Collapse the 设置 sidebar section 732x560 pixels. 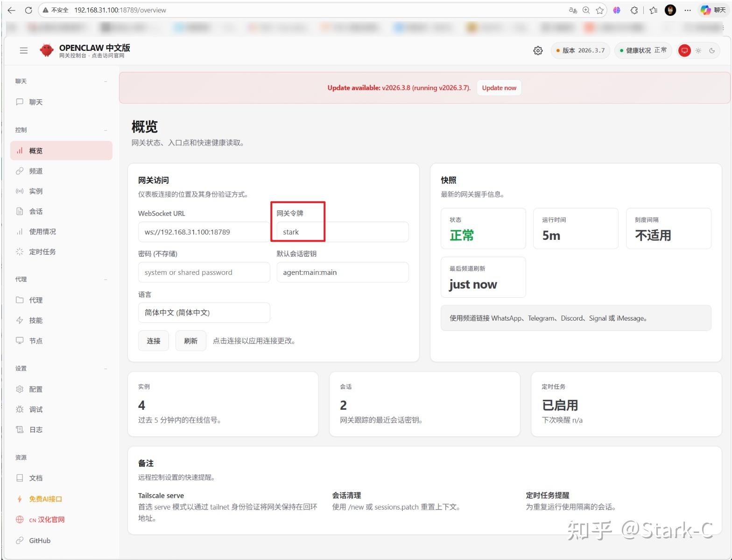(106, 368)
